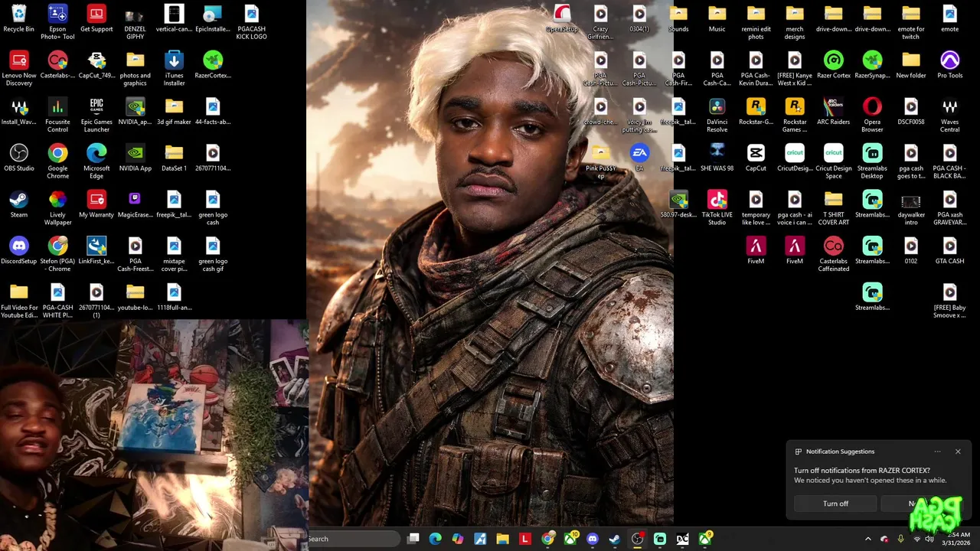Launch Epic Games Launcher desktop icon
Image resolution: width=980 pixels, height=551 pixels.
96,116
